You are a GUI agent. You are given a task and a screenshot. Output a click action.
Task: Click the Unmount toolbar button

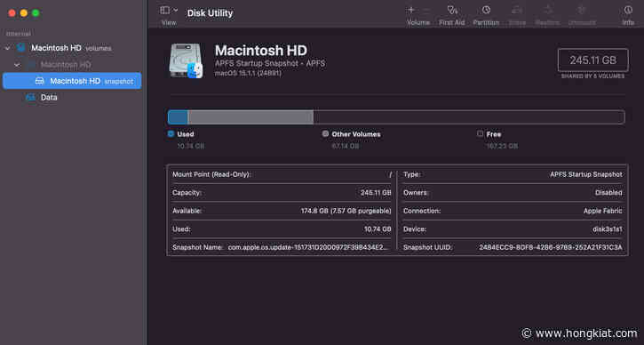pos(582,15)
